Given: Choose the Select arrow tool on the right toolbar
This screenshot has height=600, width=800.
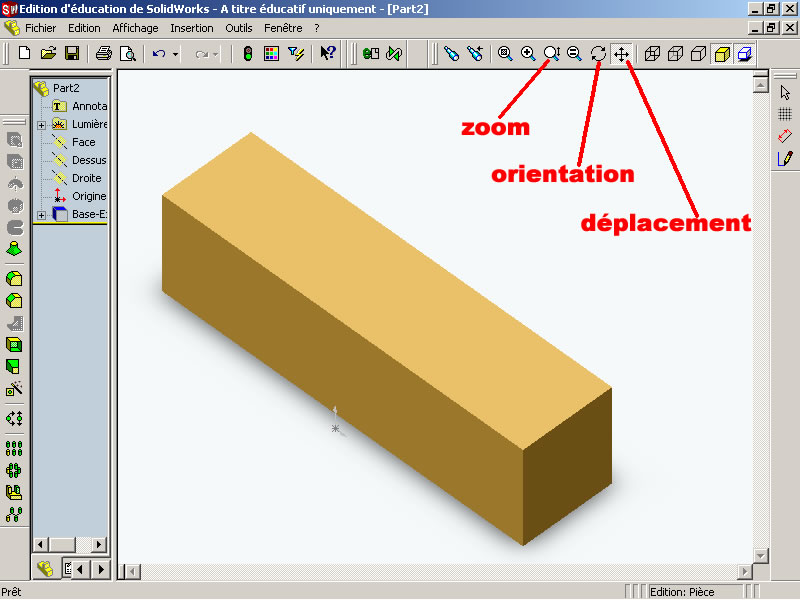Looking at the screenshot, I should point(785,92).
